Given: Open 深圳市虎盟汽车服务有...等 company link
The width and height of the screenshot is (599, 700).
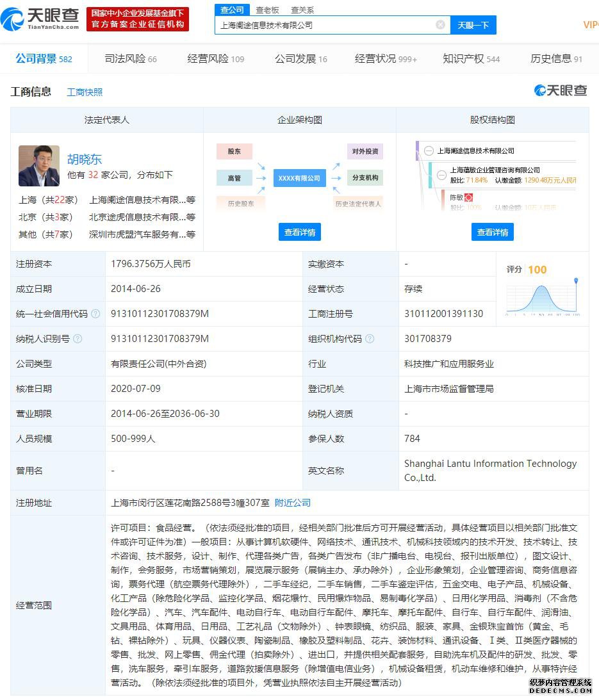Looking at the screenshot, I should tap(142, 234).
